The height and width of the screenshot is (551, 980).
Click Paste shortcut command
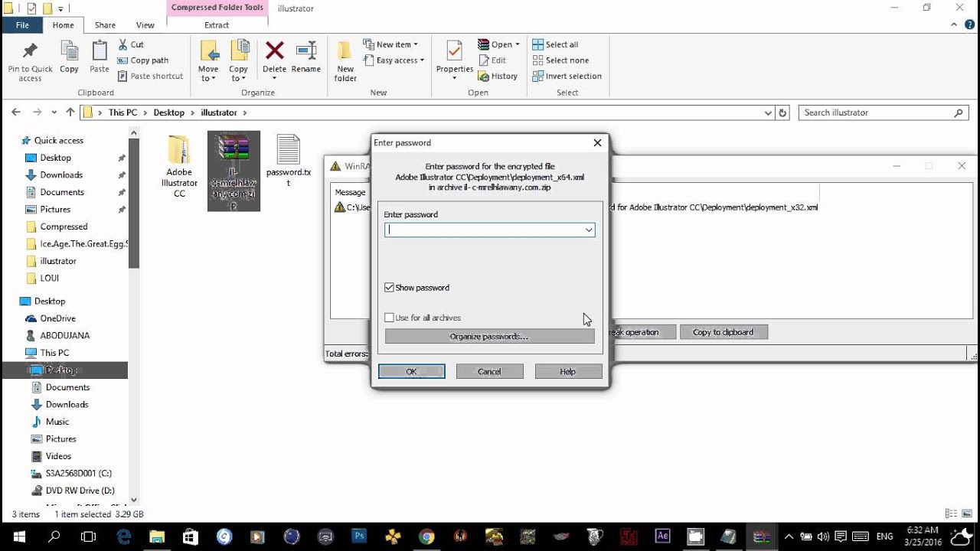point(151,76)
